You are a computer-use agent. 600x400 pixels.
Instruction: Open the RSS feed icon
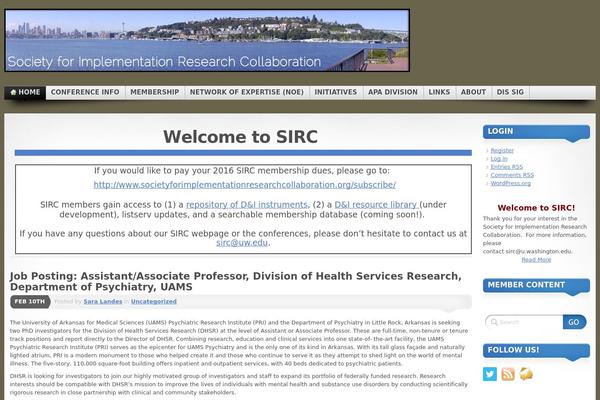point(508,374)
